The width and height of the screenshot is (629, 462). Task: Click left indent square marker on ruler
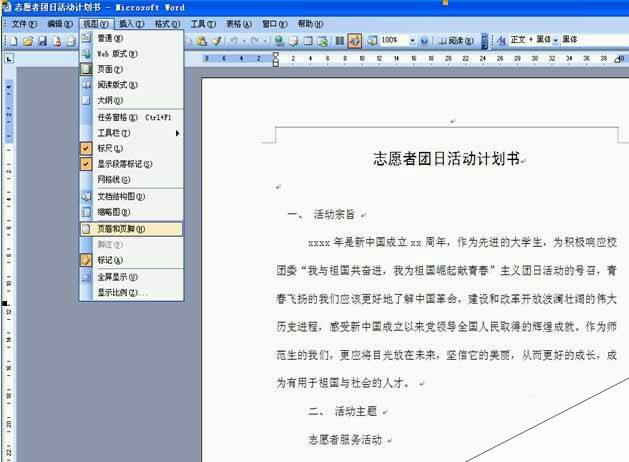tap(276, 65)
